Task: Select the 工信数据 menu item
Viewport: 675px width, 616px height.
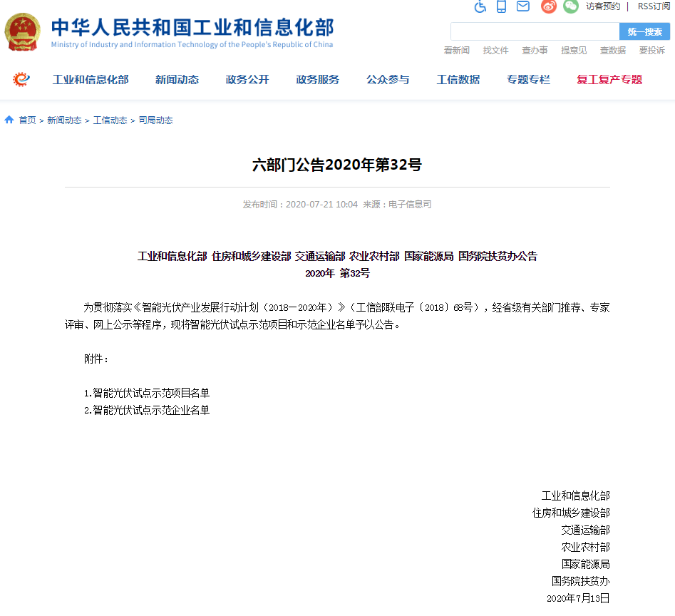Action: (458, 80)
